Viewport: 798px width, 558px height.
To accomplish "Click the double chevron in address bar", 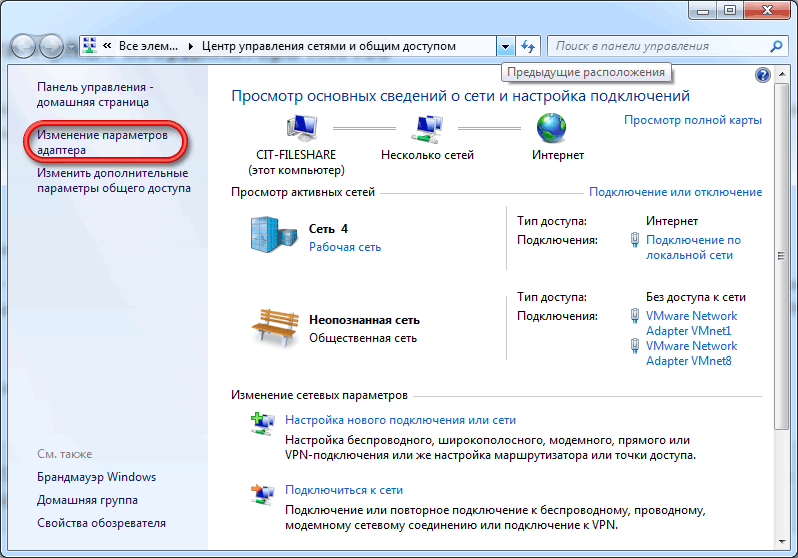I will (x=107, y=46).
